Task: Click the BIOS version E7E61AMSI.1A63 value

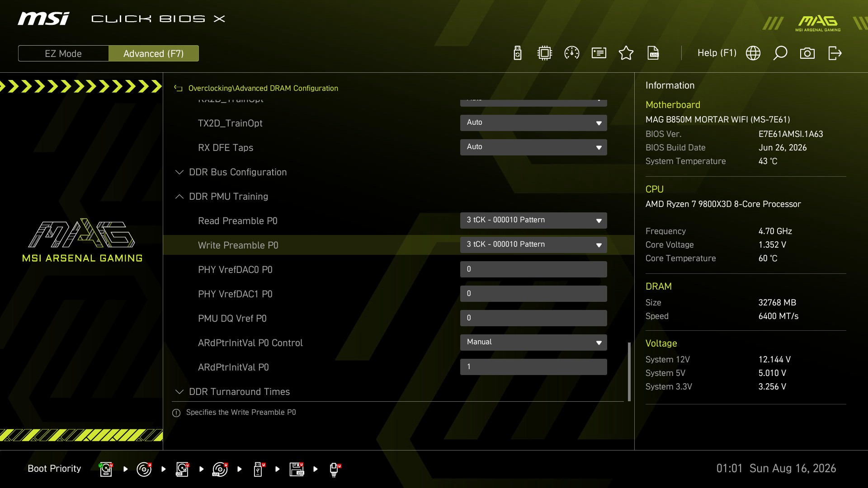Action: [x=791, y=134]
